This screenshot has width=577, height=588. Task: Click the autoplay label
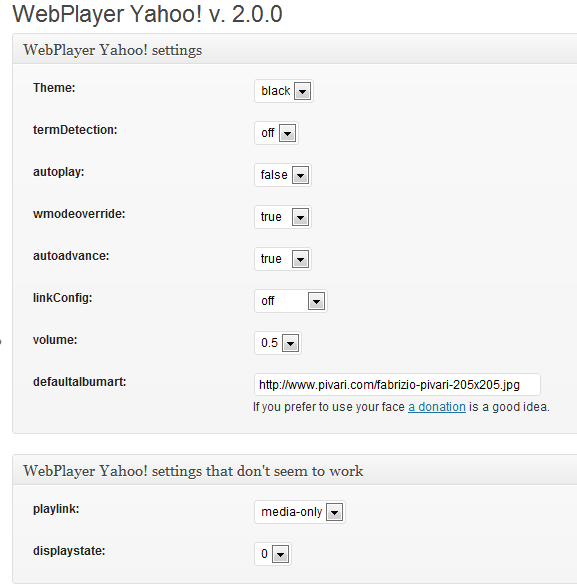coord(58,172)
